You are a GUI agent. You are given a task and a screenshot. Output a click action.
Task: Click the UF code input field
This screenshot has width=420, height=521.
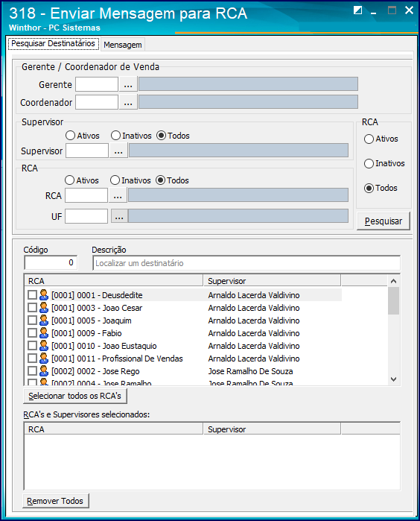(x=86, y=216)
